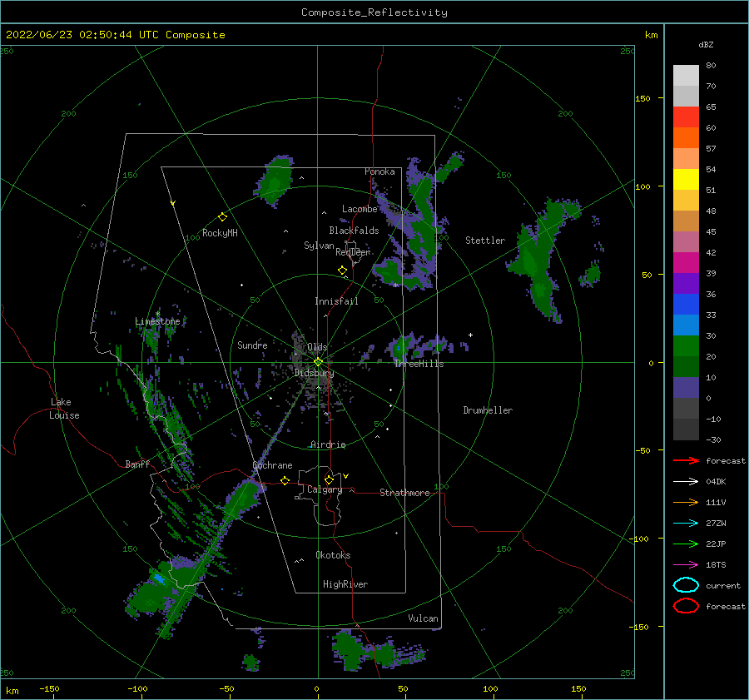Click the Sundre town label
The height and width of the screenshot is (700, 749).
pyautogui.click(x=252, y=345)
